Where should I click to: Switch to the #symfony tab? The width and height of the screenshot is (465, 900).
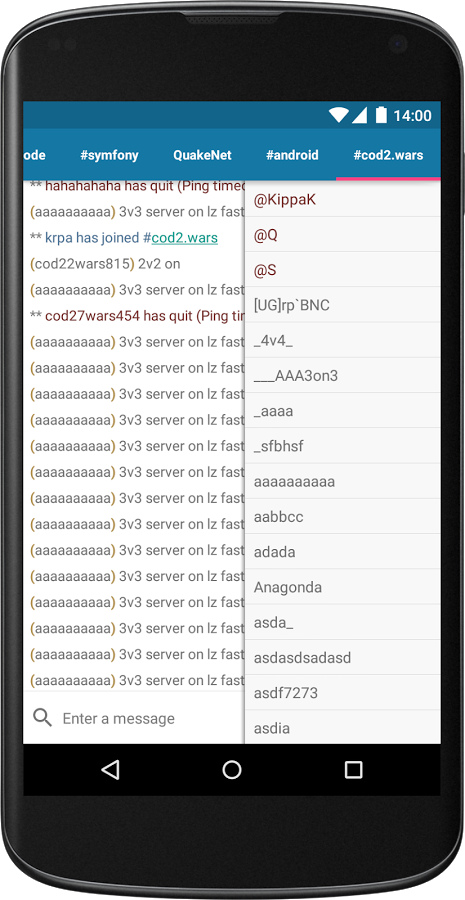pos(109,155)
